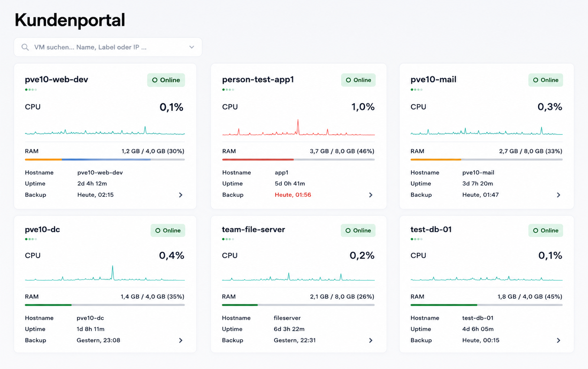Open the pve10-web-dev VM title
The image size is (588, 369).
click(56, 79)
